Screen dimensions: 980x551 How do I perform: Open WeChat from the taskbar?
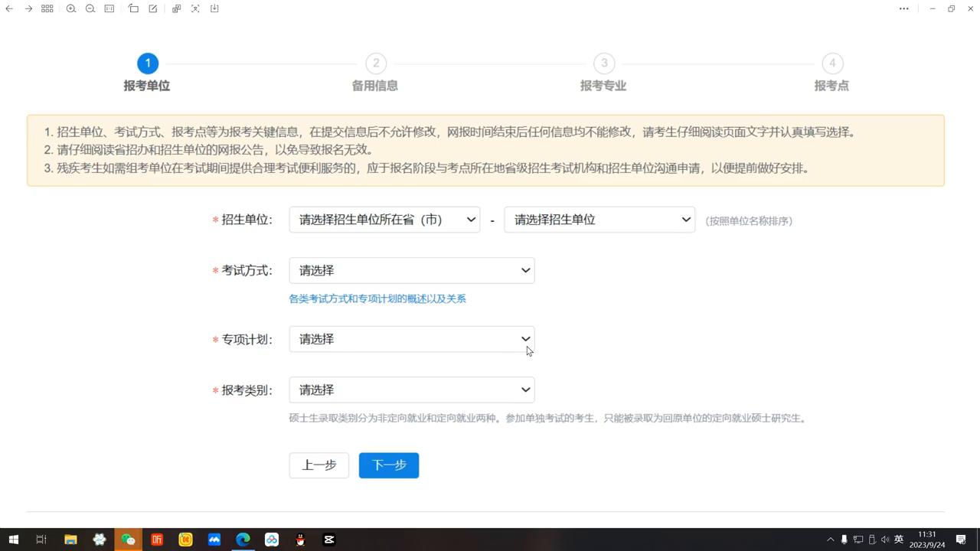click(x=129, y=540)
